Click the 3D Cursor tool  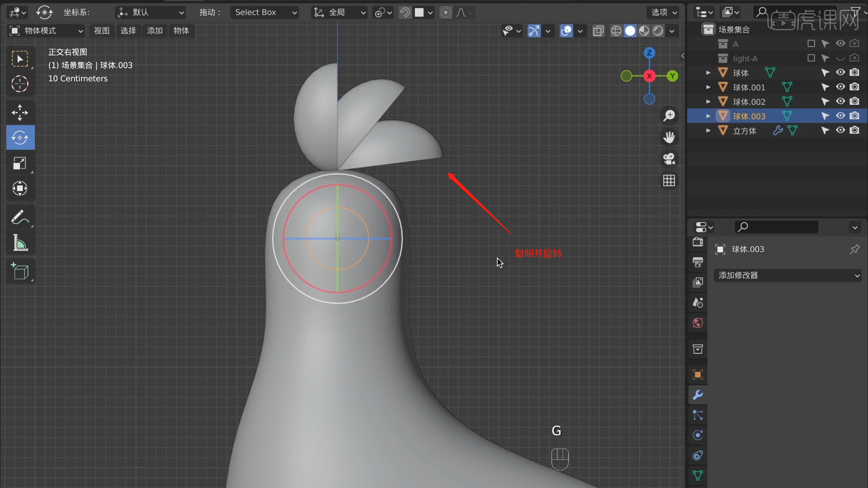pyautogui.click(x=20, y=84)
